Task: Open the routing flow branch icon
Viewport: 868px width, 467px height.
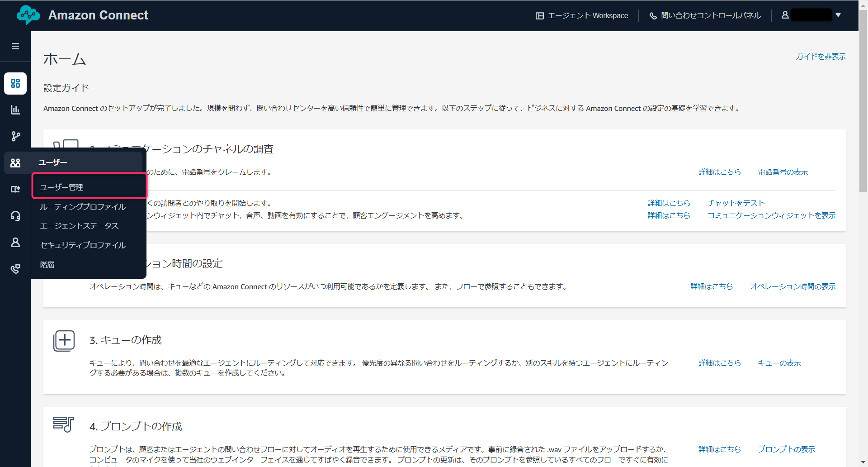Action: (x=15, y=136)
